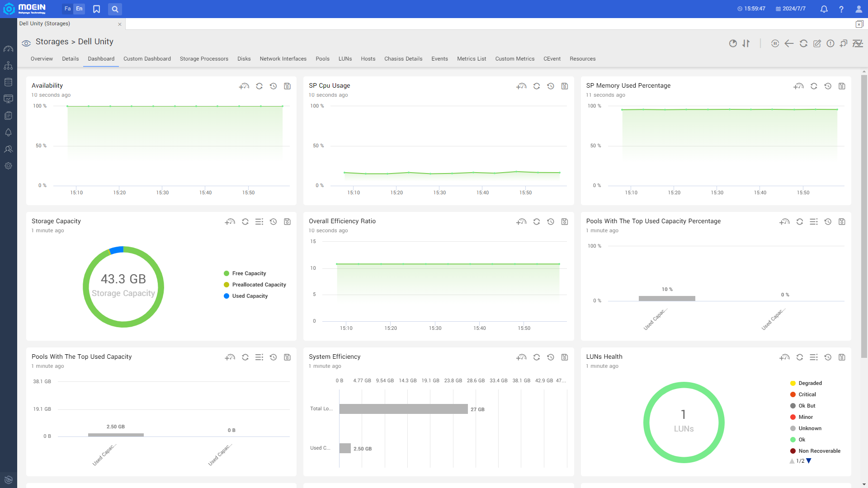
Task: Switch language to En
Action: coord(79,9)
